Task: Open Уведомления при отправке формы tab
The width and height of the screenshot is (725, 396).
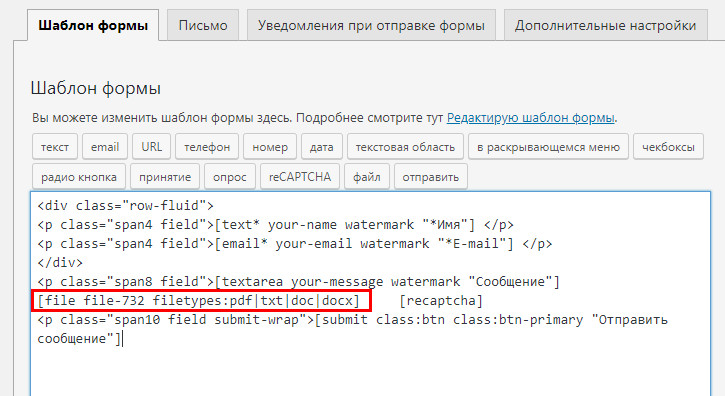Action: pos(371,25)
